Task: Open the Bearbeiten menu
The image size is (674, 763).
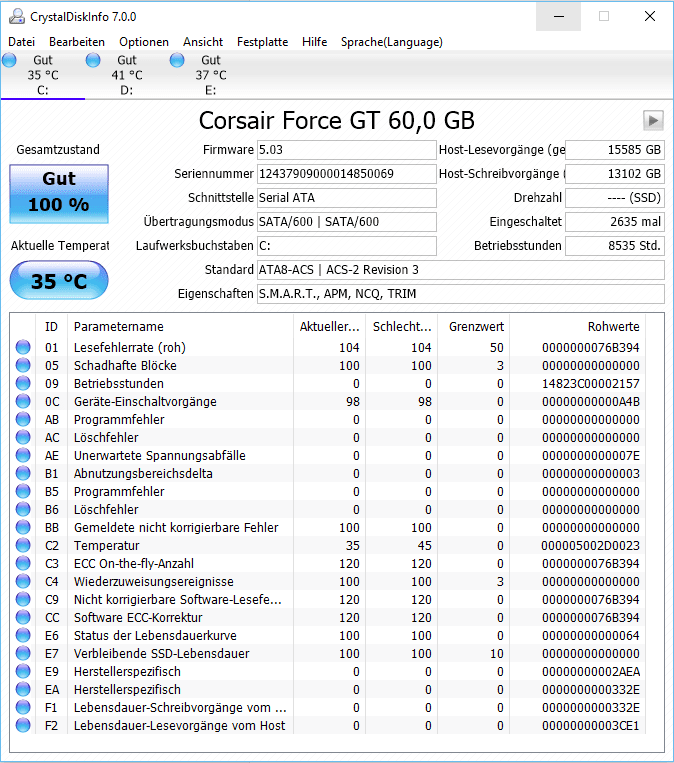Action: tap(77, 42)
